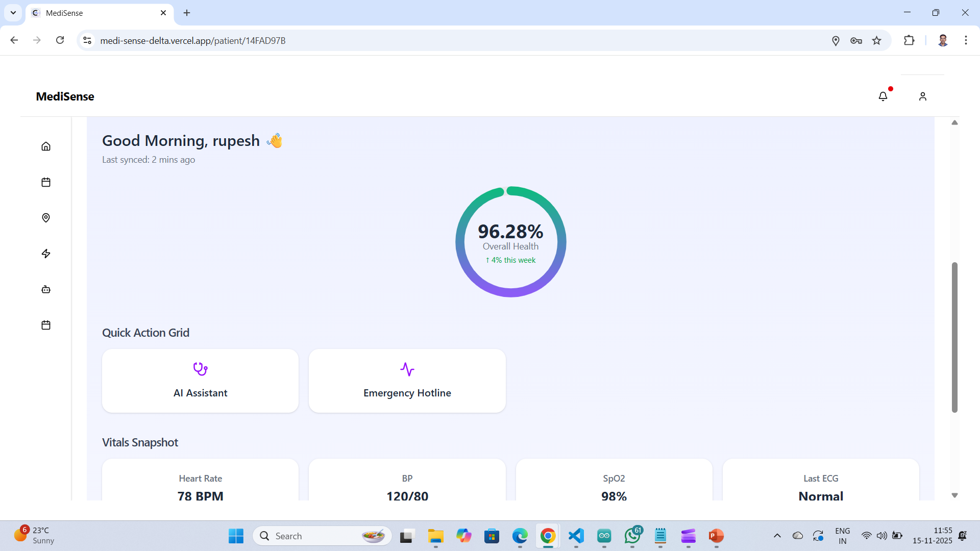Open WhatsApp from the taskbar

coord(632,536)
